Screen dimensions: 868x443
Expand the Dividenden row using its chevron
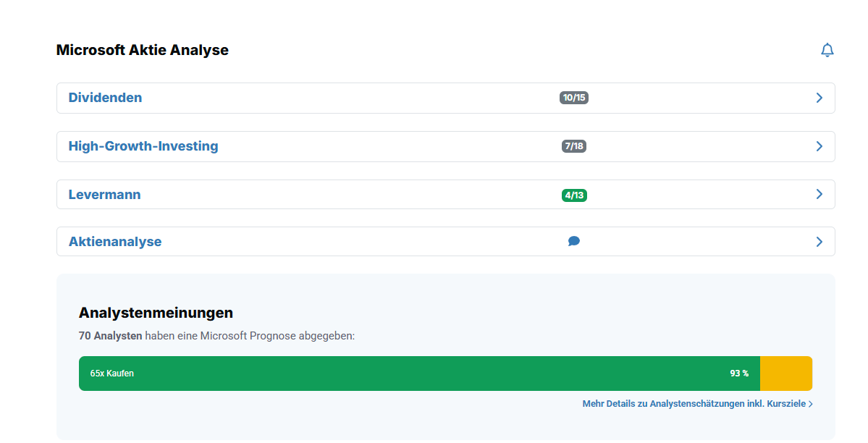(x=819, y=98)
